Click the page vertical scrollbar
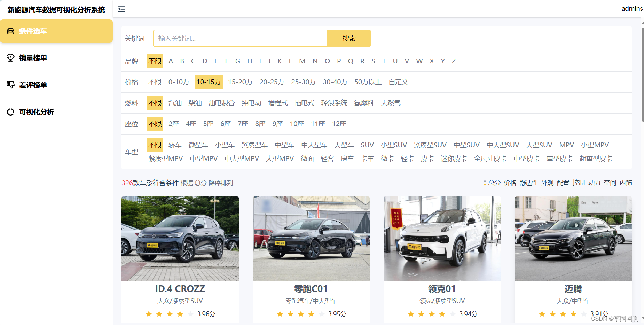This screenshot has height=325, width=644. (x=643, y=75)
